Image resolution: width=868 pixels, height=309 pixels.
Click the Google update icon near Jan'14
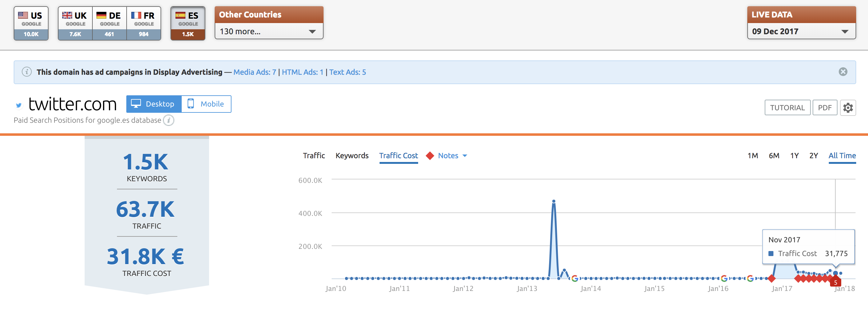[575, 278]
